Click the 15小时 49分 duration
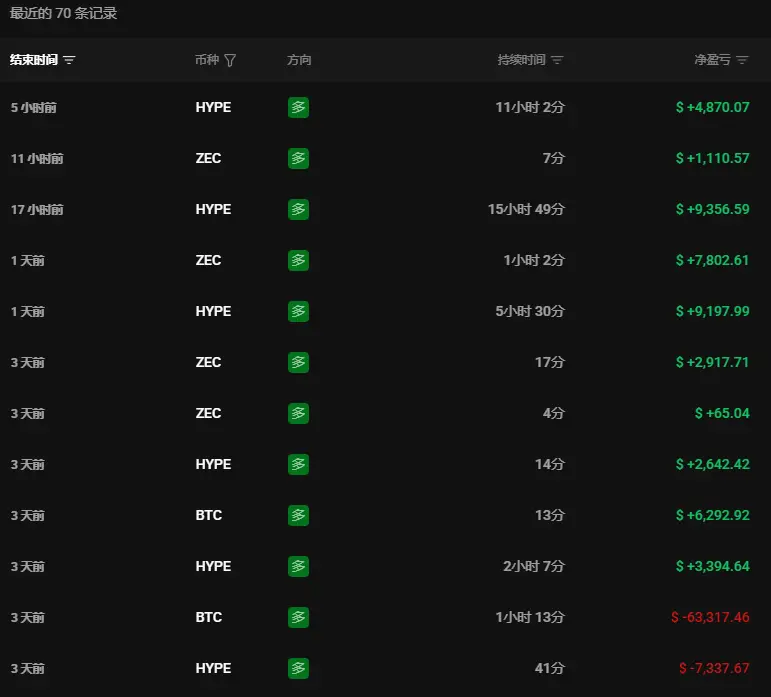 526,209
